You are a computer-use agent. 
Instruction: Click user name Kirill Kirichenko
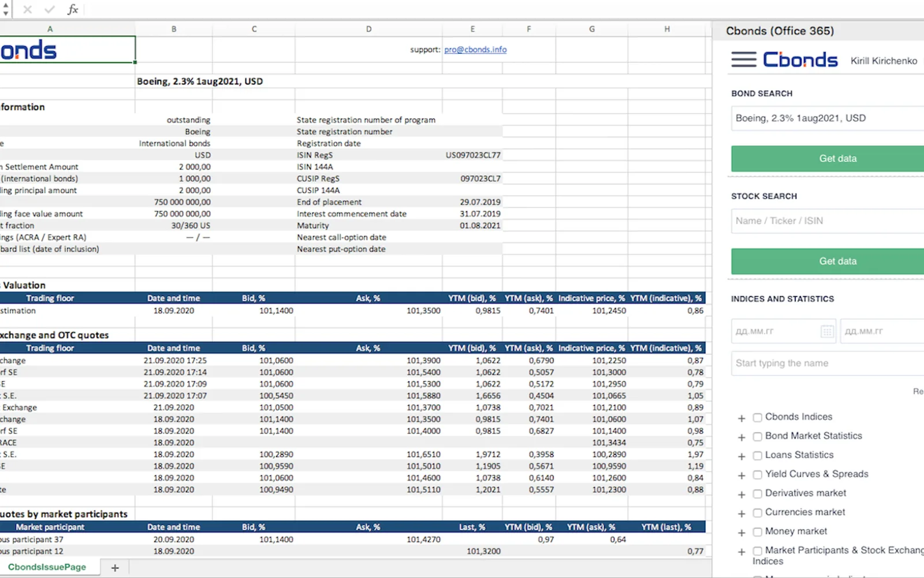coord(884,61)
